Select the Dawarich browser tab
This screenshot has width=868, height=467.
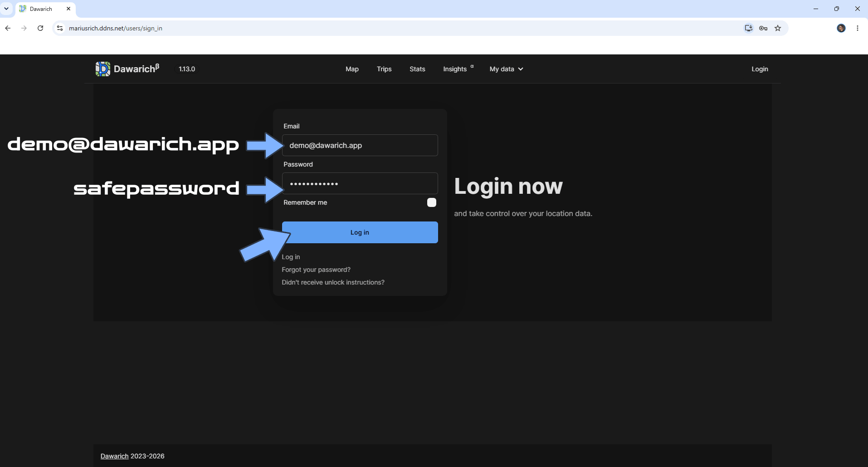46,9
